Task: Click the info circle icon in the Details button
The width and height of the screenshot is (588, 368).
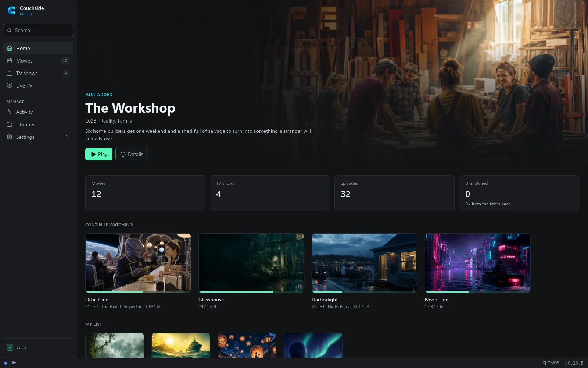Action: point(123,154)
